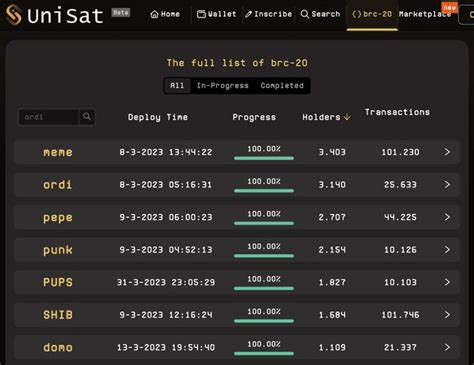Click the UniSat logo icon
The width and height of the screenshot is (474, 365).
(x=14, y=15)
